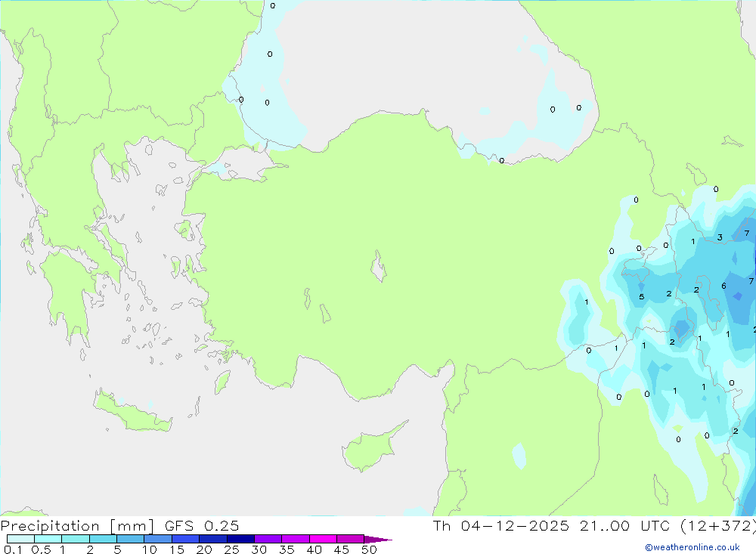The image size is (756, 554).
Task: Click the '25' legend scale label
Action: click(231, 549)
